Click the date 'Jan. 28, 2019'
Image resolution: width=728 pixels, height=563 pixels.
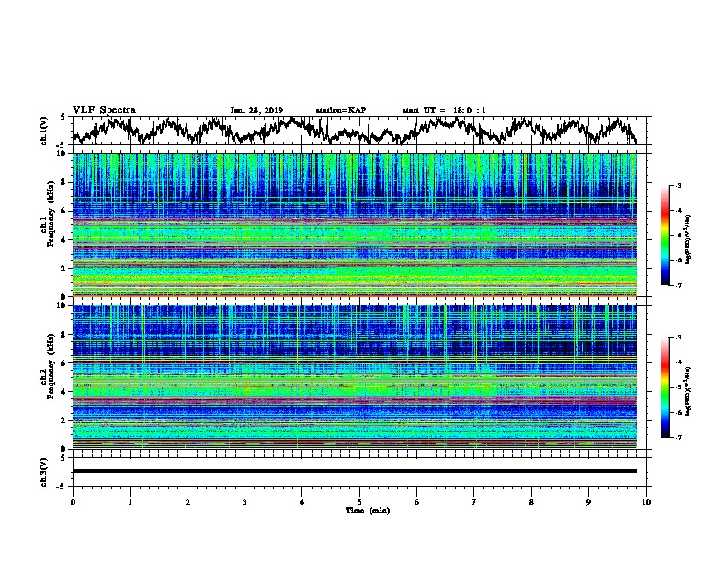256,110
